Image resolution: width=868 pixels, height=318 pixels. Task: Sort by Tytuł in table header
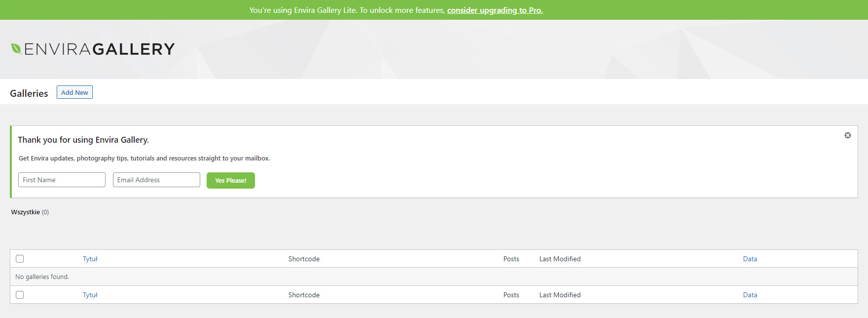tap(90, 259)
